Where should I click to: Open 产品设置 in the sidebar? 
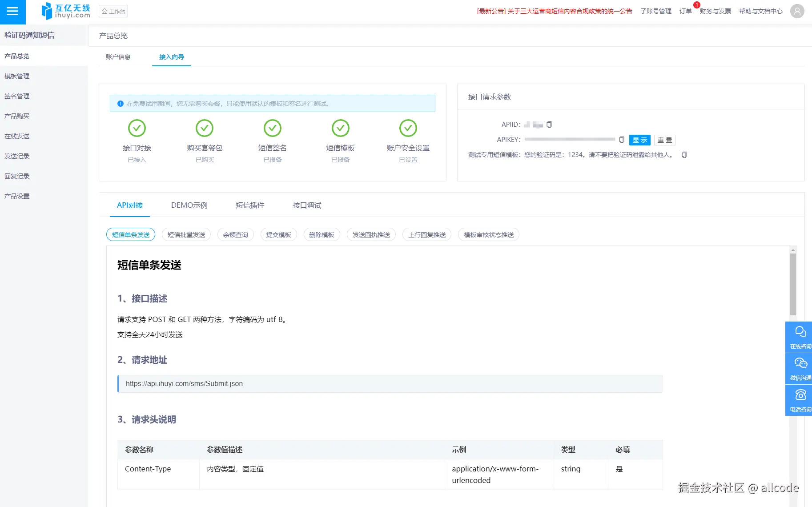point(44,196)
